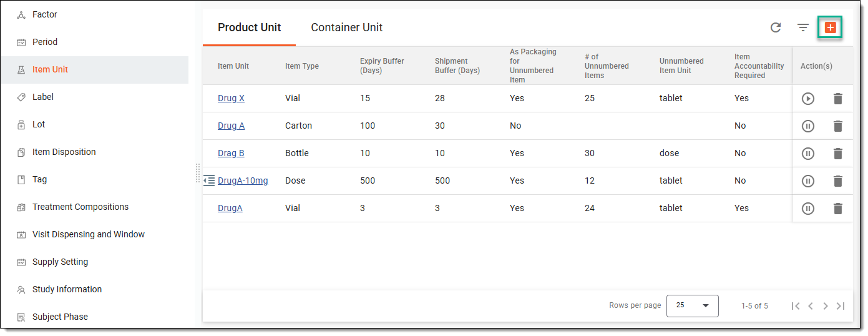Viewport: 868px width, 336px height.
Task: Click the Item Disposition sidebar icon
Action: 21,152
